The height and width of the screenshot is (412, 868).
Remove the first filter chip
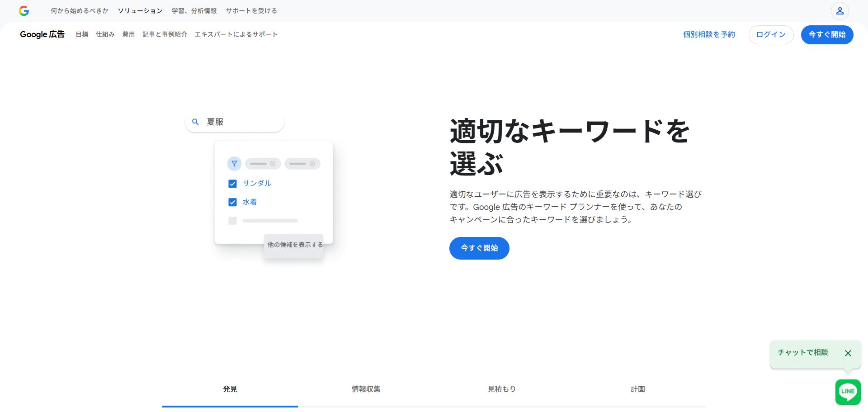pos(273,164)
